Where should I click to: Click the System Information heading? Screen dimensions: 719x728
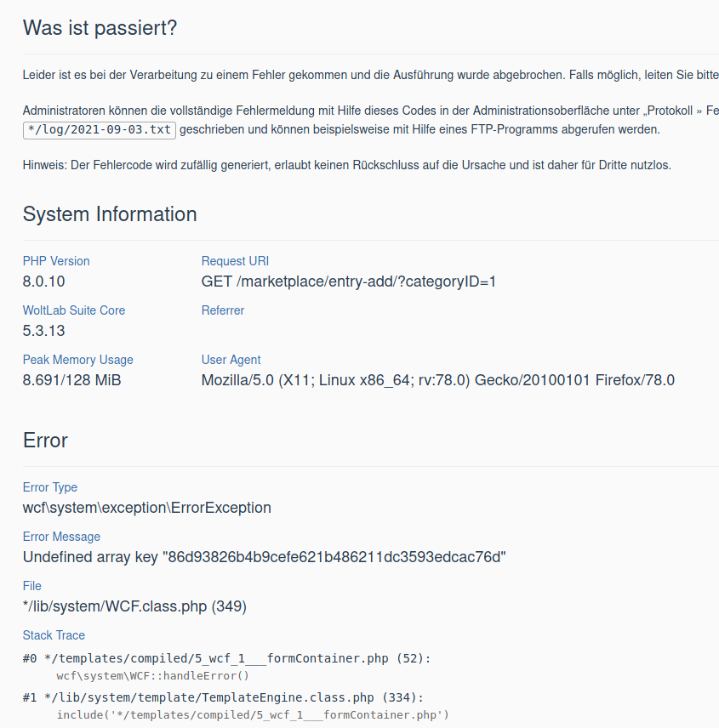(110, 214)
